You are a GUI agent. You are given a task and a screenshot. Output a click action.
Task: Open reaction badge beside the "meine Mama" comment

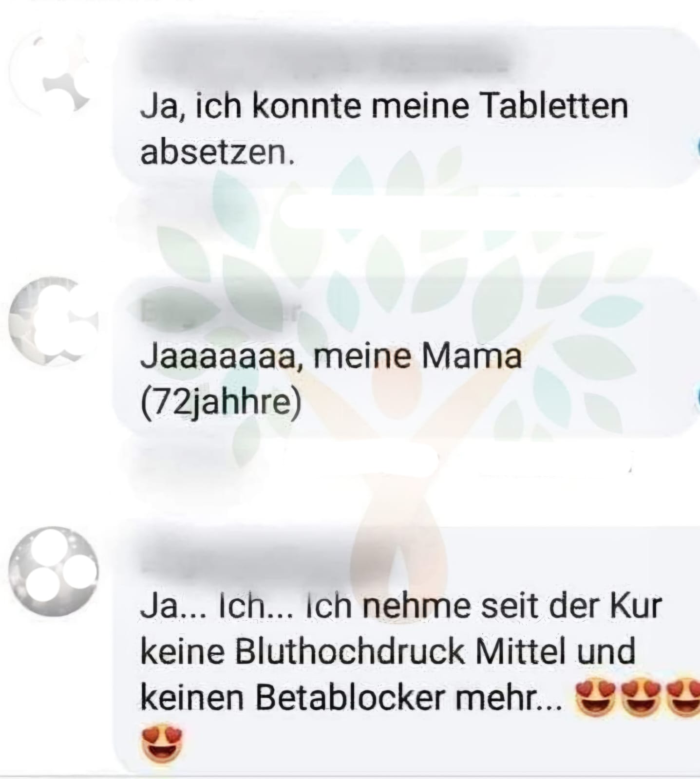tap(697, 397)
